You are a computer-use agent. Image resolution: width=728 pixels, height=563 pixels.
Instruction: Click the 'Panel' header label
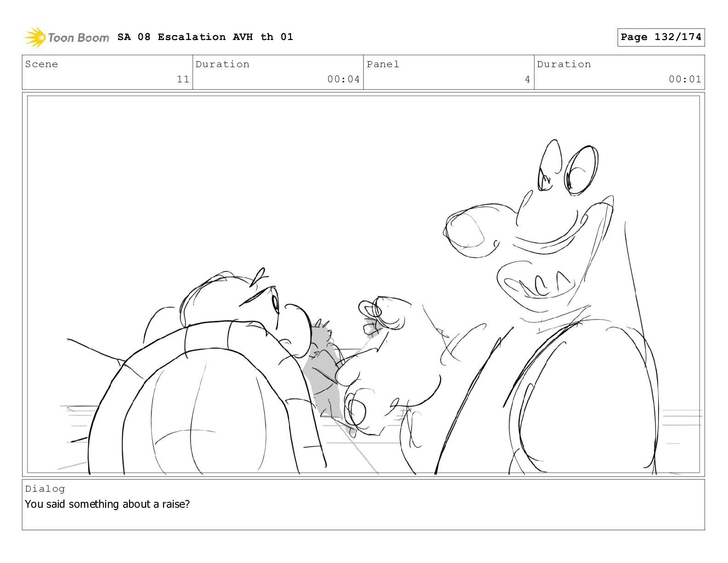click(383, 64)
